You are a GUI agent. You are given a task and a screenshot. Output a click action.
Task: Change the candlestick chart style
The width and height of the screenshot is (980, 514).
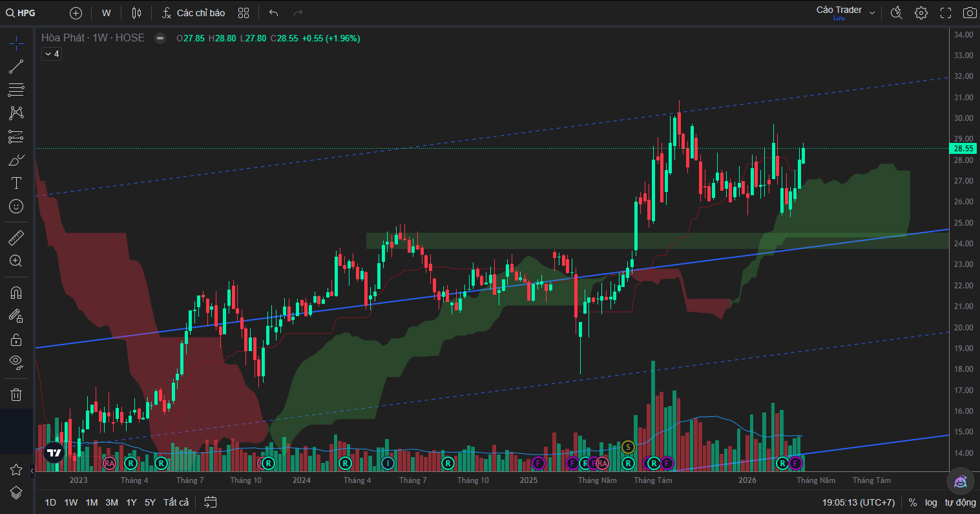136,13
